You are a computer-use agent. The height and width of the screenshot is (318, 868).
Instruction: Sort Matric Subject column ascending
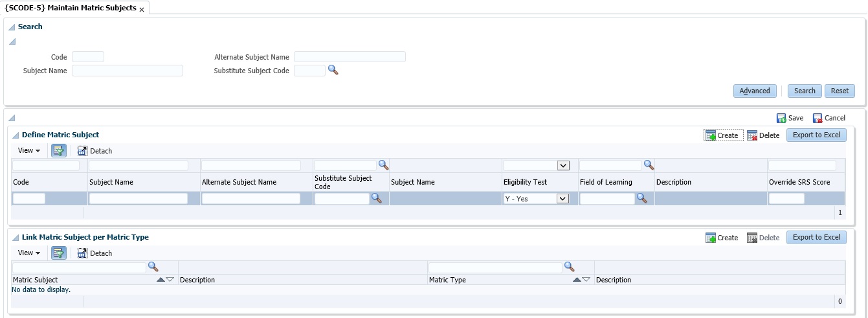point(161,280)
